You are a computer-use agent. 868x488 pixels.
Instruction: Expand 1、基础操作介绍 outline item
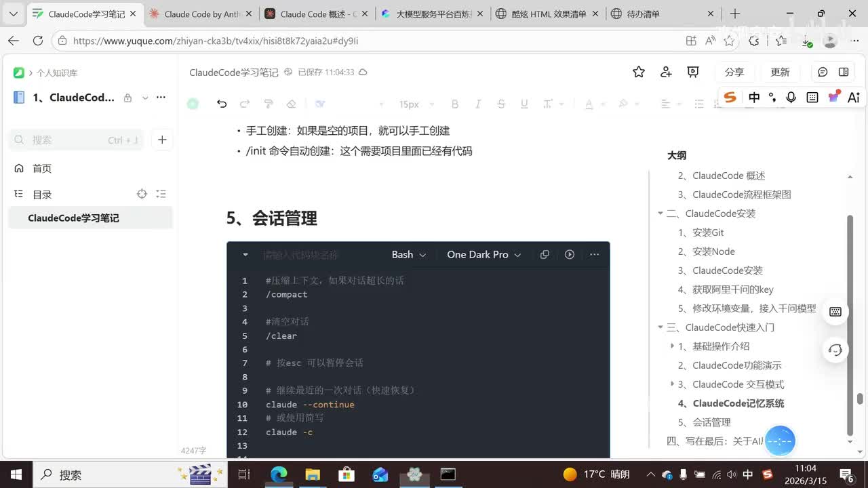pos(672,346)
